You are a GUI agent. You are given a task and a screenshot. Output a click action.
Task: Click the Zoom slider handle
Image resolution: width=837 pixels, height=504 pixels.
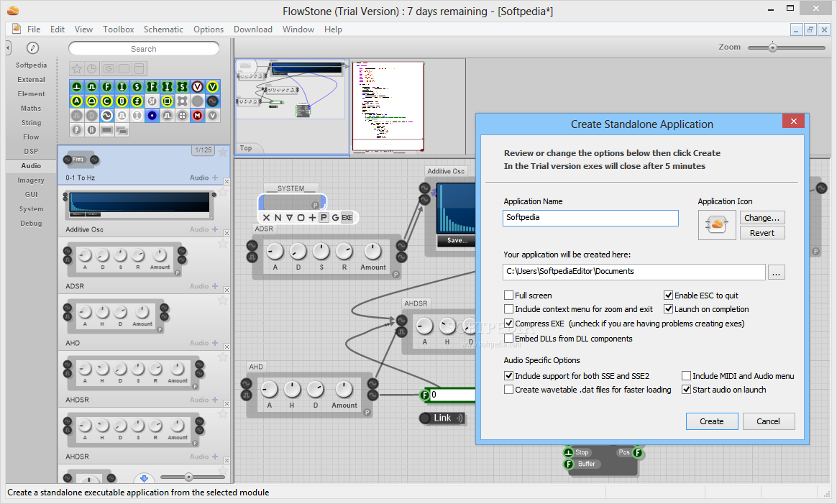click(x=772, y=47)
